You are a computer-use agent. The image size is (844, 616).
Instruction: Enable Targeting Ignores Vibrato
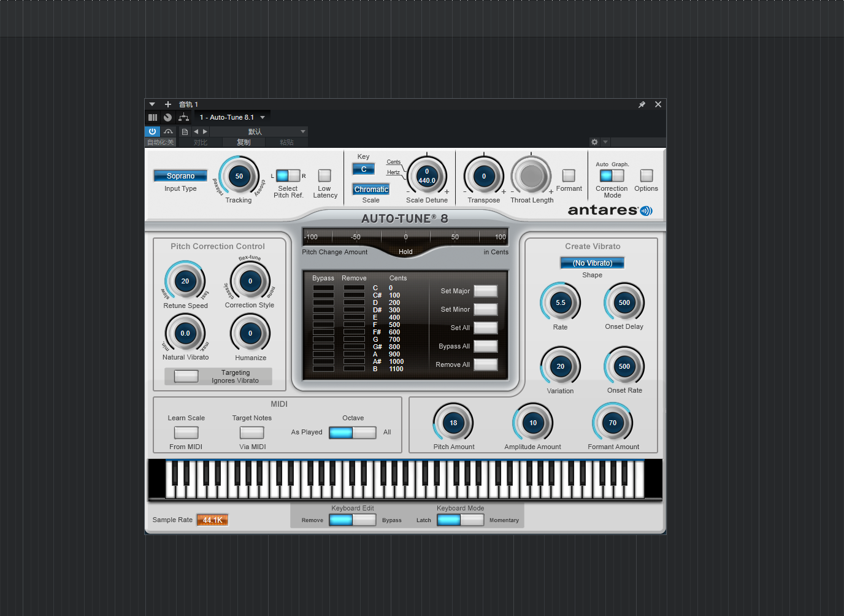pyautogui.click(x=185, y=376)
